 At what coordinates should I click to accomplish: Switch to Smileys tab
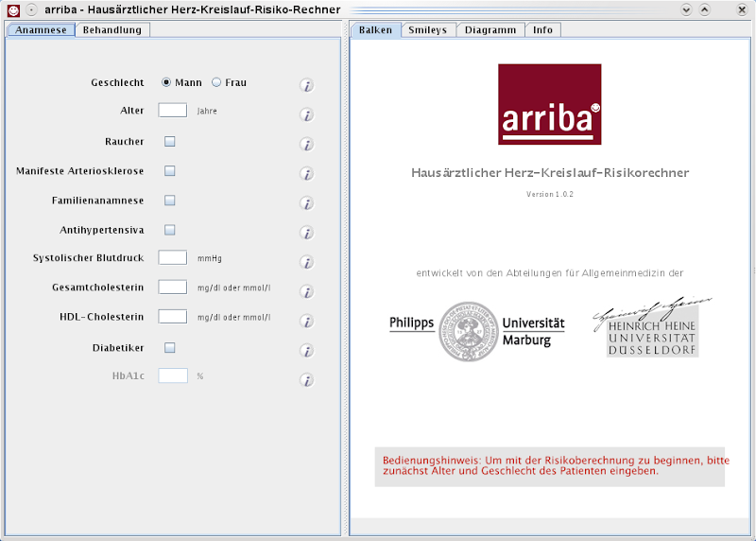428,30
